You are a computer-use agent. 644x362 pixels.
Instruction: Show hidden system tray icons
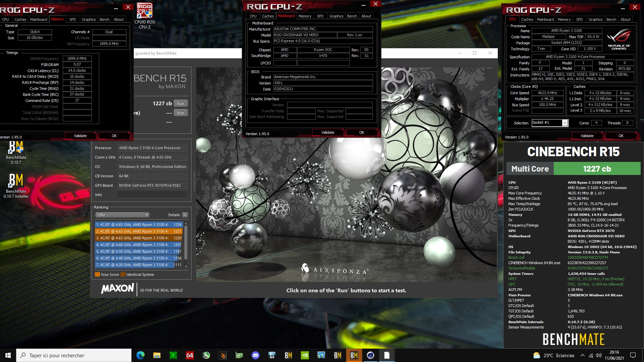[583, 356]
